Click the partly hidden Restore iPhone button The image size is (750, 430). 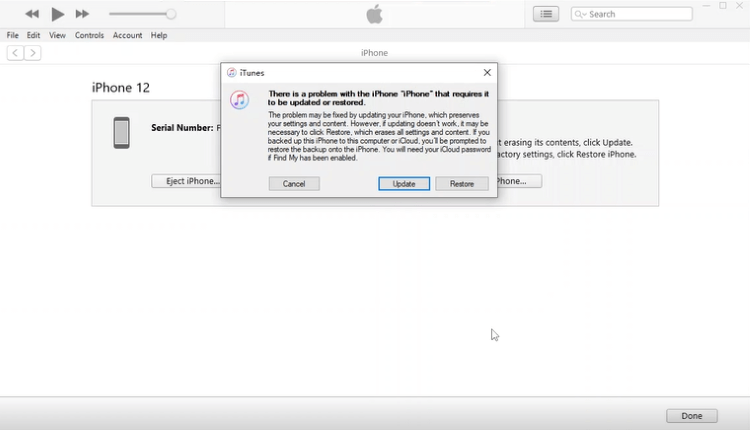pyautogui.click(x=519, y=181)
